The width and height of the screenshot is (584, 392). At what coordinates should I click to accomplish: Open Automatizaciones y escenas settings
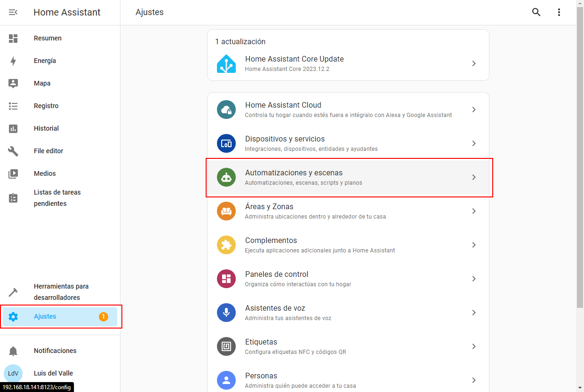coord(348,177)
